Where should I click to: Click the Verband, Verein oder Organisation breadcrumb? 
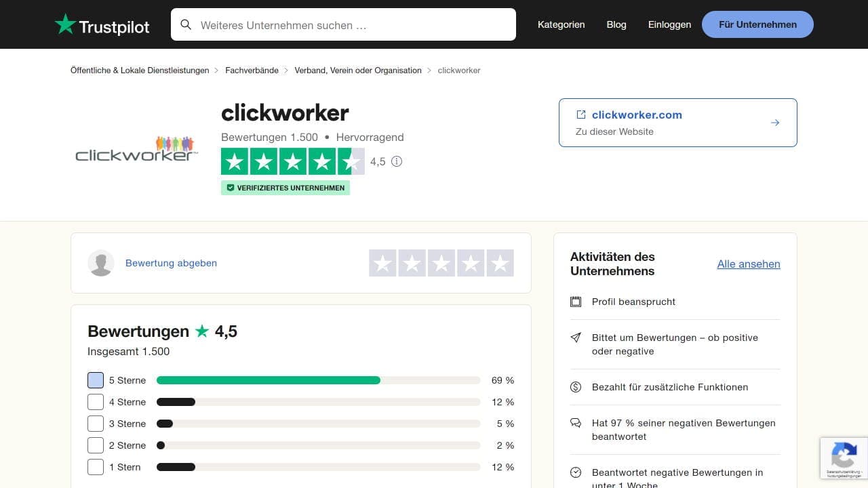tap(358, 70)
